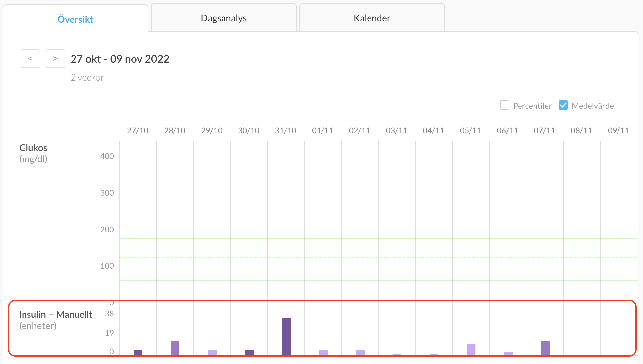The image size is (643, 364).
Task: Select the 31/10 date column header
Action: point(286,130)
